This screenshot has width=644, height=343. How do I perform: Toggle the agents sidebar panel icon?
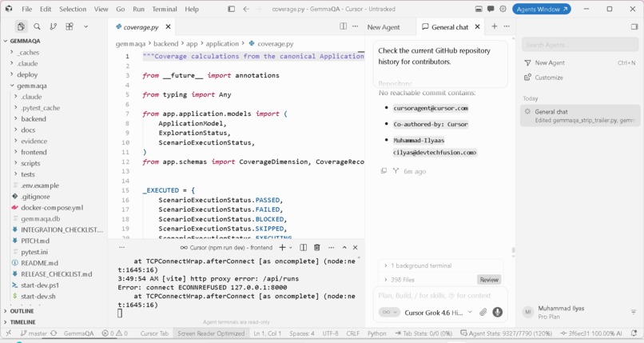point(634,26)
